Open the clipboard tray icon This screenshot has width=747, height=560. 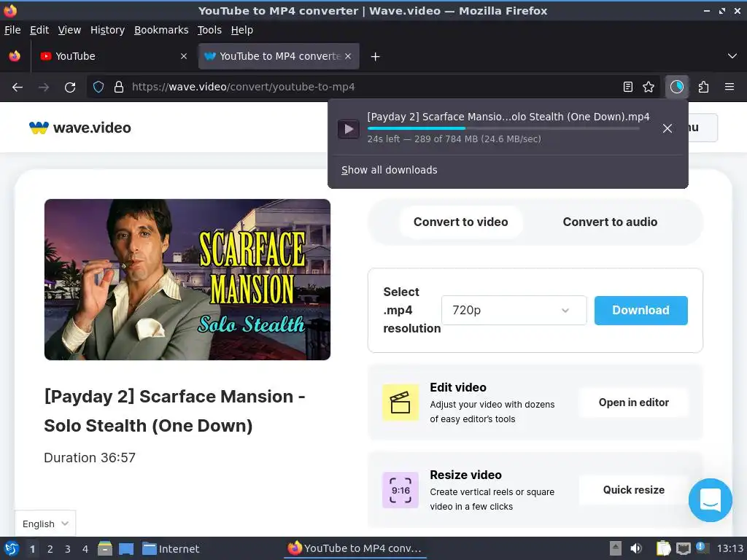point(663,548)
